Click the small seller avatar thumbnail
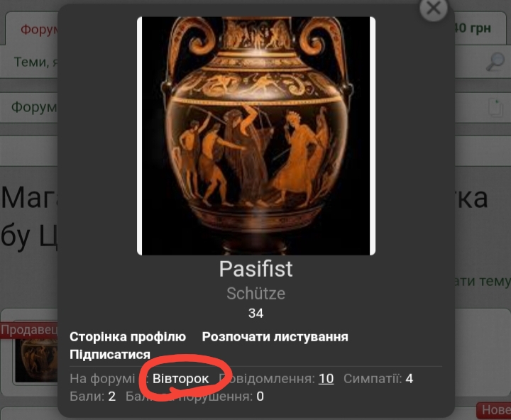 pyautogui.click(x=36, y=360)
